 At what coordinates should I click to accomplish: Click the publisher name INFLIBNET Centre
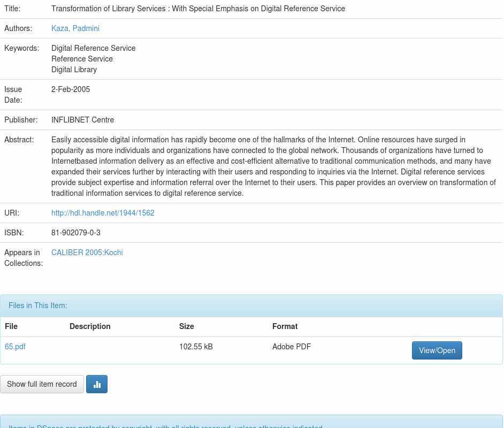[x=82, y=120]
